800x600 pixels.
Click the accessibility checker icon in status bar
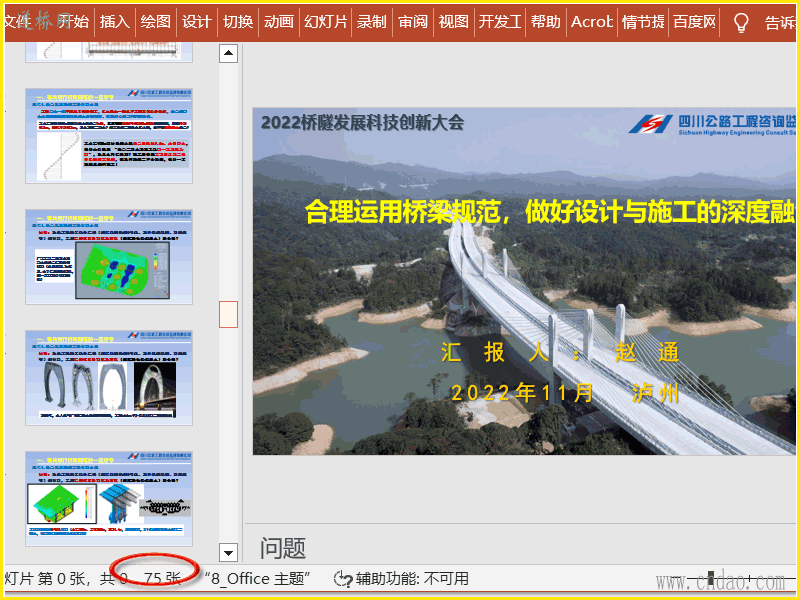click(343, 579)
